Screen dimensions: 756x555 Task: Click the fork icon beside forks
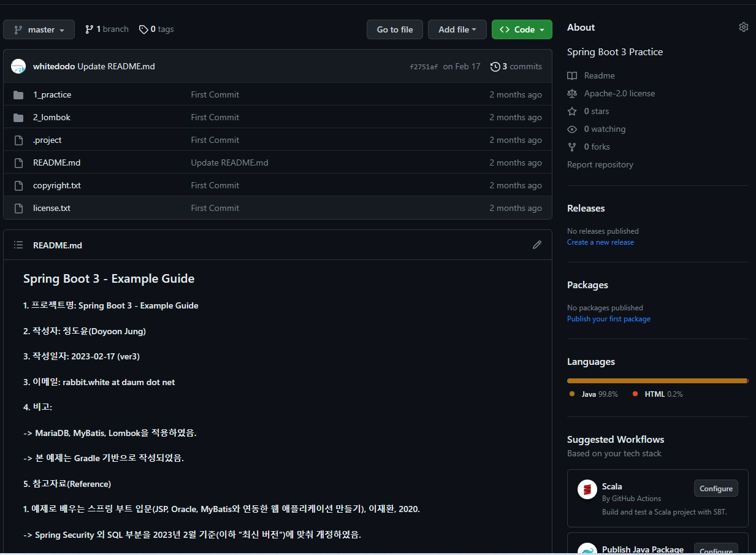tap(572, 147)
